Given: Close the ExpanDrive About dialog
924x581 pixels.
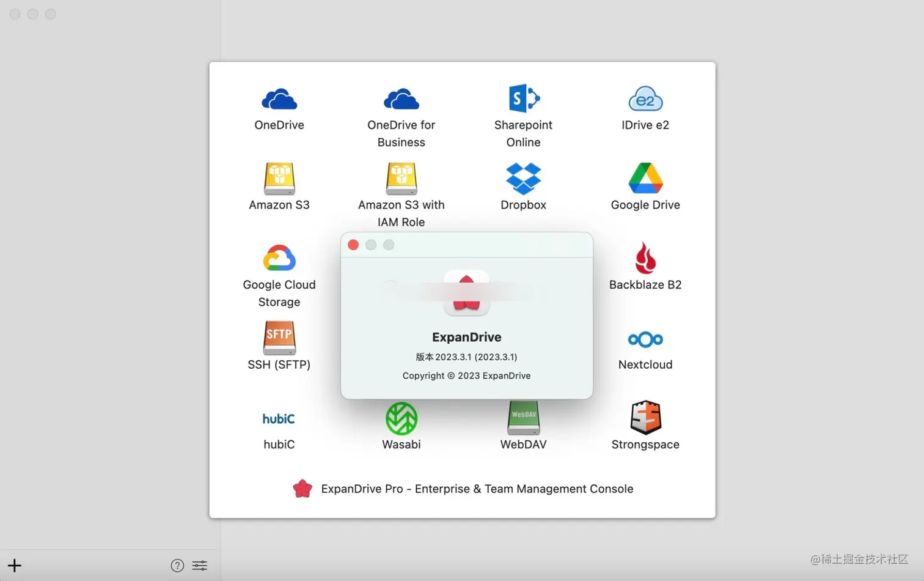Looking at the screenshot, I should [x=353, y=245].
